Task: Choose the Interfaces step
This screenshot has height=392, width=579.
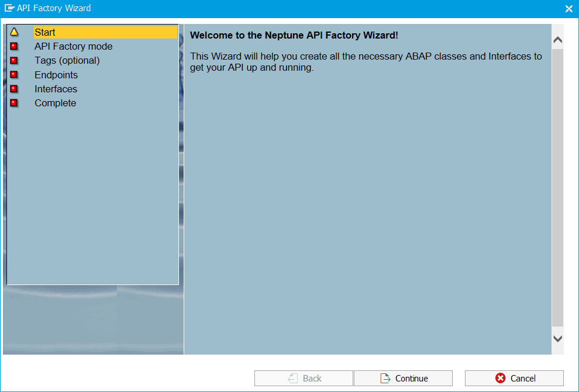Action: [x=56, y=89]
